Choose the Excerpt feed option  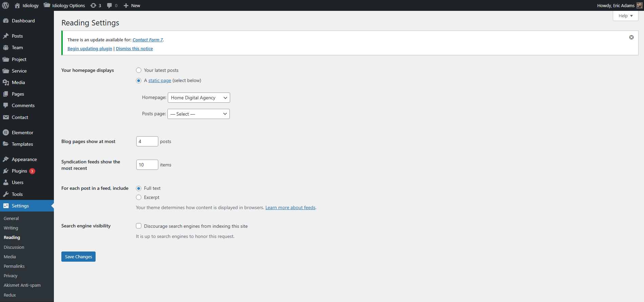click(x=139, y=197)
